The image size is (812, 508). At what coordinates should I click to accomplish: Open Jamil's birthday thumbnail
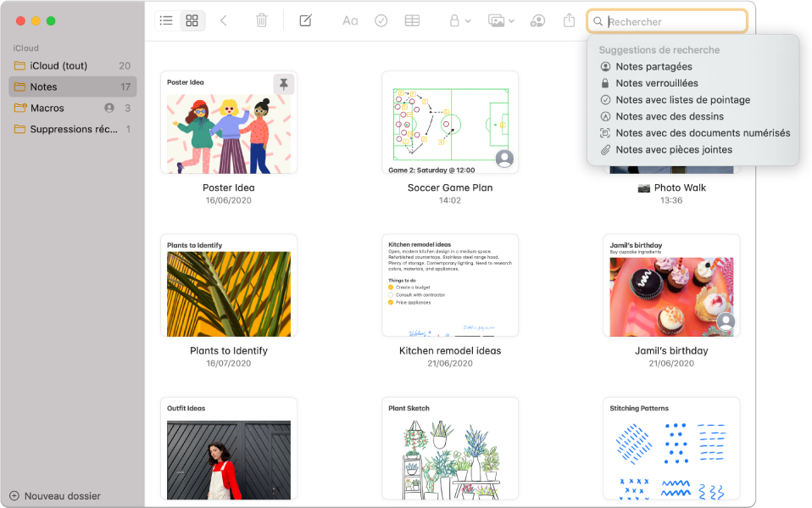pos(671,286)
